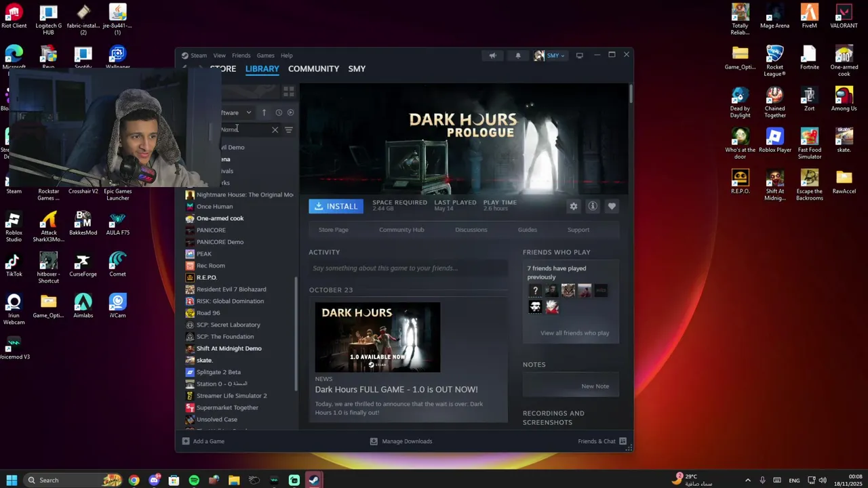868x488 pixels.
Task: Create a New Note
Action: [595, 386]
